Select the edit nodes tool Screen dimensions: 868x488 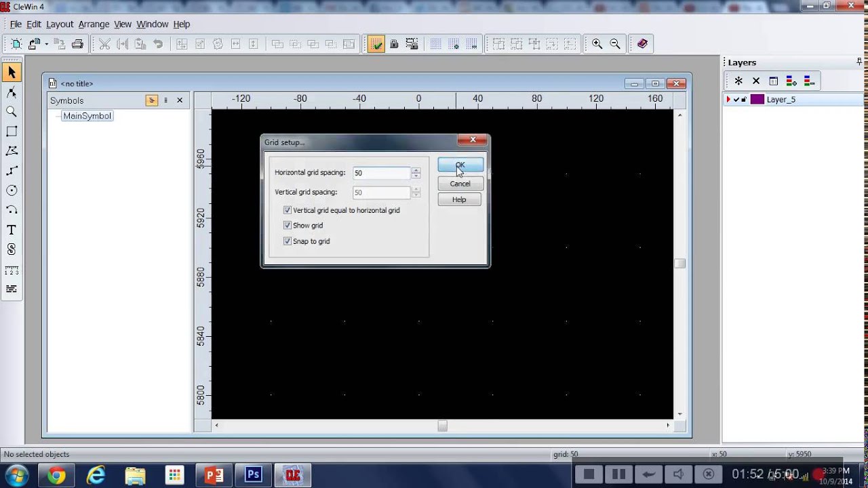11,92
